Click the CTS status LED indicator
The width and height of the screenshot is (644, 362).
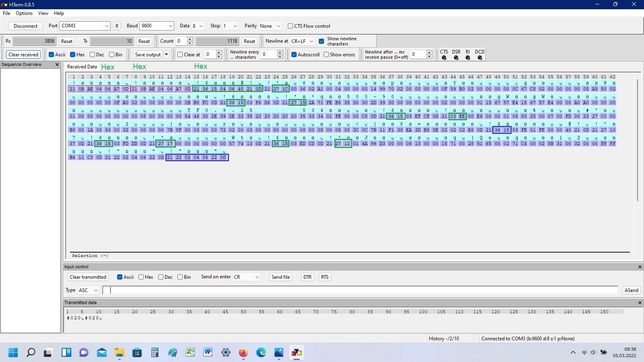click(444, 58)
